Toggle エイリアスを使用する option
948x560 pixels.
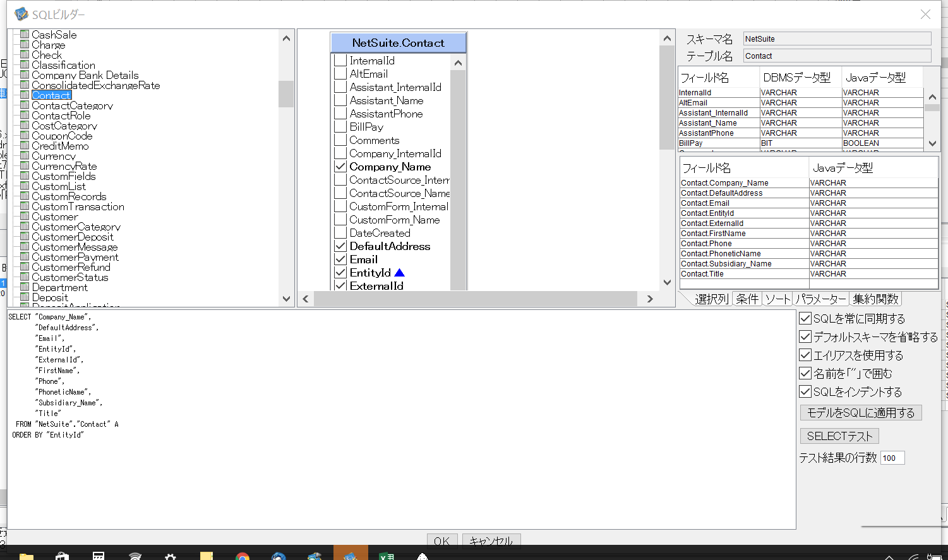[805, 355]
